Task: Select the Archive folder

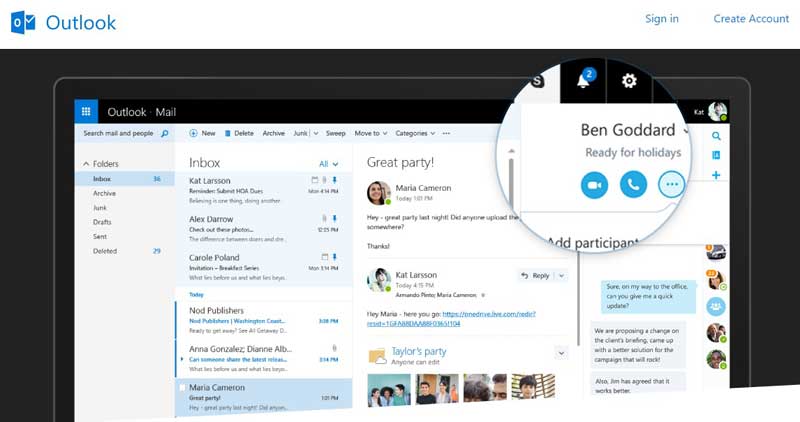Action: (104, 193)
